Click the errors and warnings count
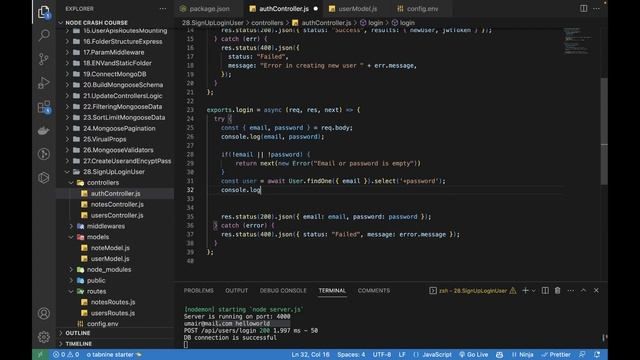The height and width of the screenshot is (360, 640). coord(66,355)
